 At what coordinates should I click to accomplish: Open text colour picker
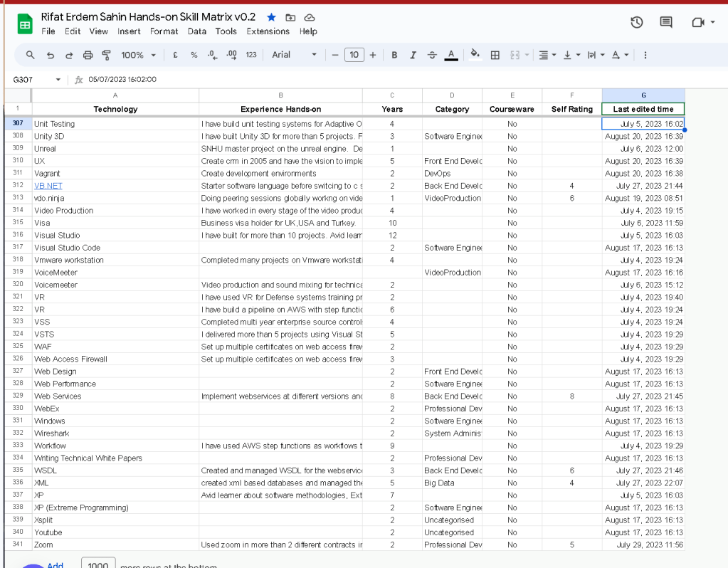[451, 56]
